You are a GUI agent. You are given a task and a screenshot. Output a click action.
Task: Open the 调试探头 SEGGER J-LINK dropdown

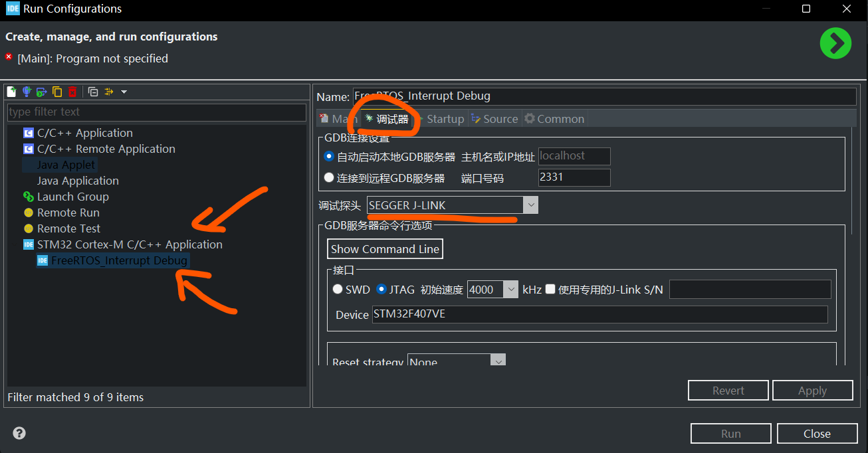(x=530, y=205)
